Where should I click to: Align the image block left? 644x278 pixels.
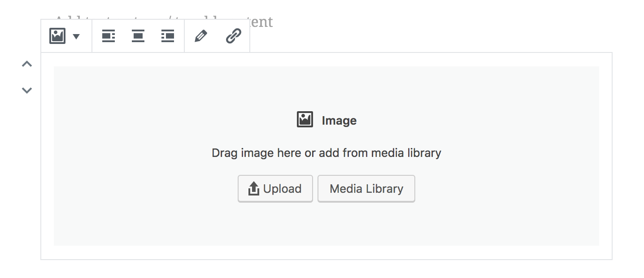(109, 36)
